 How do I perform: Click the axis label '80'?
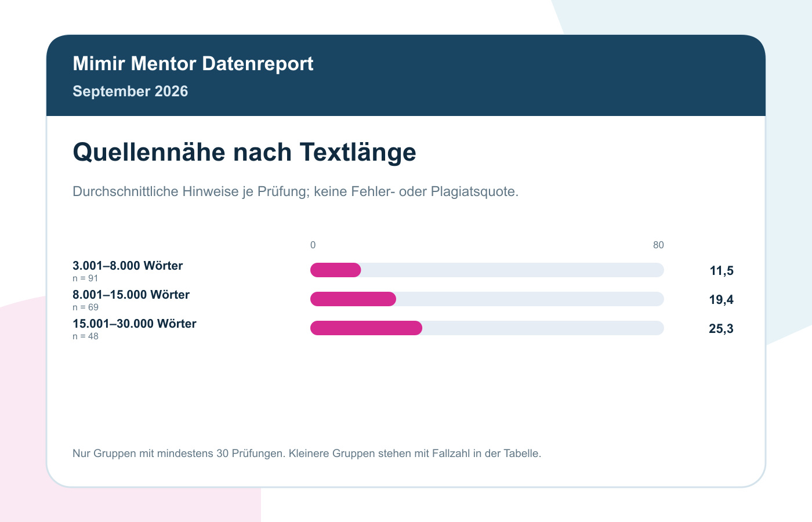coord(658,245)
